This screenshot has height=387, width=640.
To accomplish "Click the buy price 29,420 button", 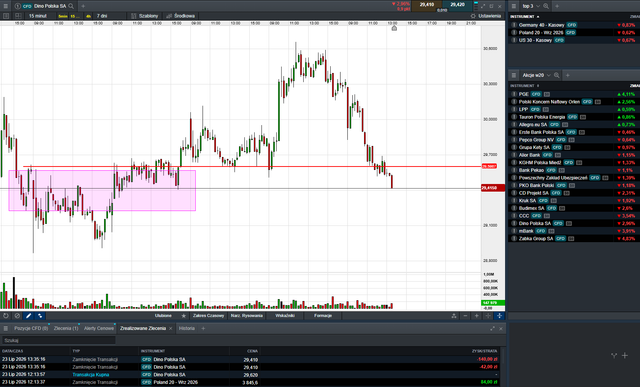I will click(x=457, y=5).
